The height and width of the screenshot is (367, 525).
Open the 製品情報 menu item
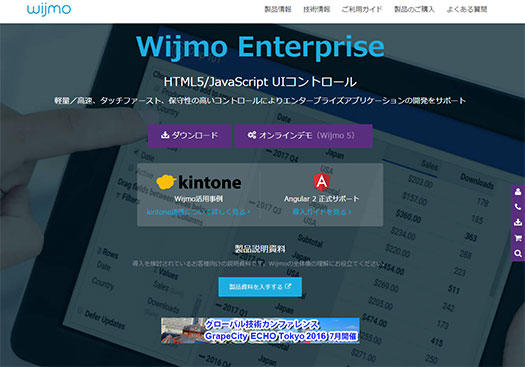pyautogui.click(x=278, y=9)
